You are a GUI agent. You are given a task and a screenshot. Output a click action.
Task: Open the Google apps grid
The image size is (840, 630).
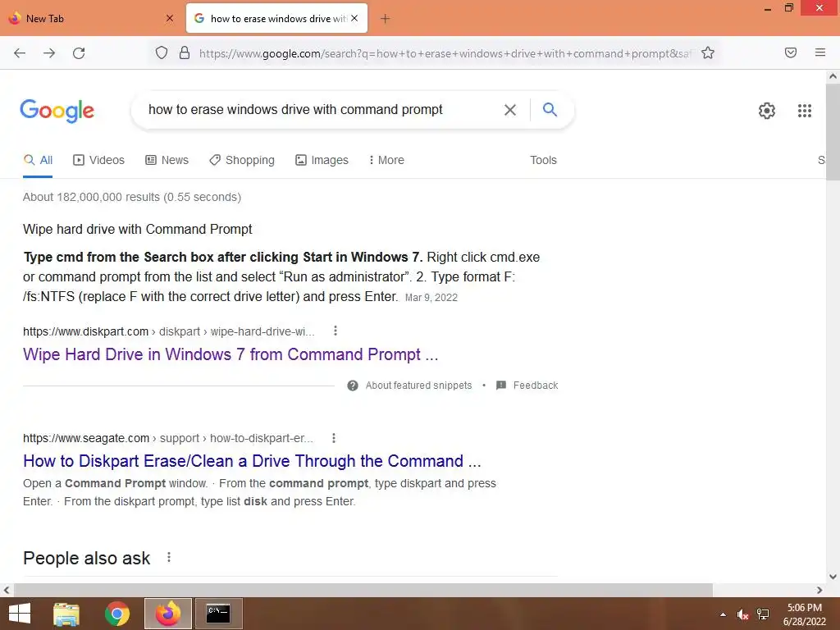pyautogui.click(x=804, y=111)
